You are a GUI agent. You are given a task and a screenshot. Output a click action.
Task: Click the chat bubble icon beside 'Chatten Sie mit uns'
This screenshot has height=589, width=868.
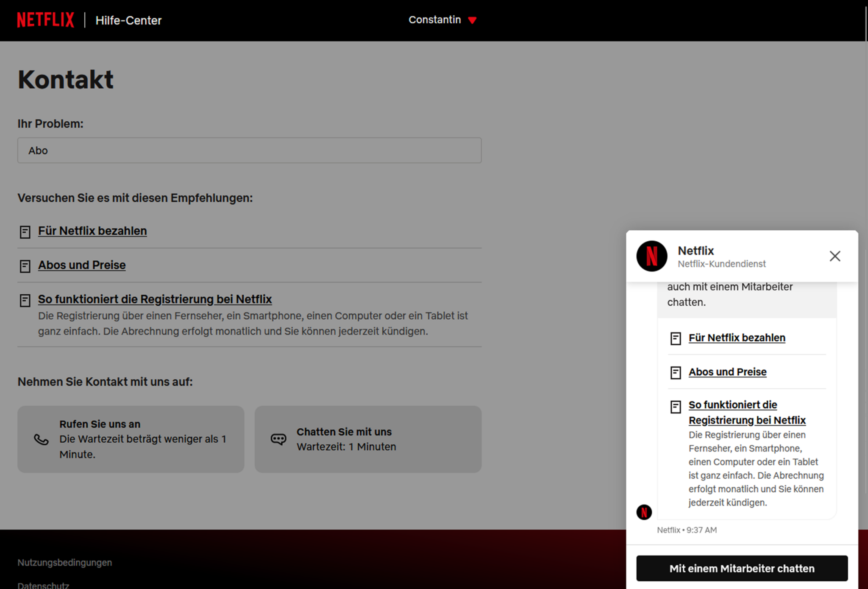pyautogui.click(x=278, y=438)
